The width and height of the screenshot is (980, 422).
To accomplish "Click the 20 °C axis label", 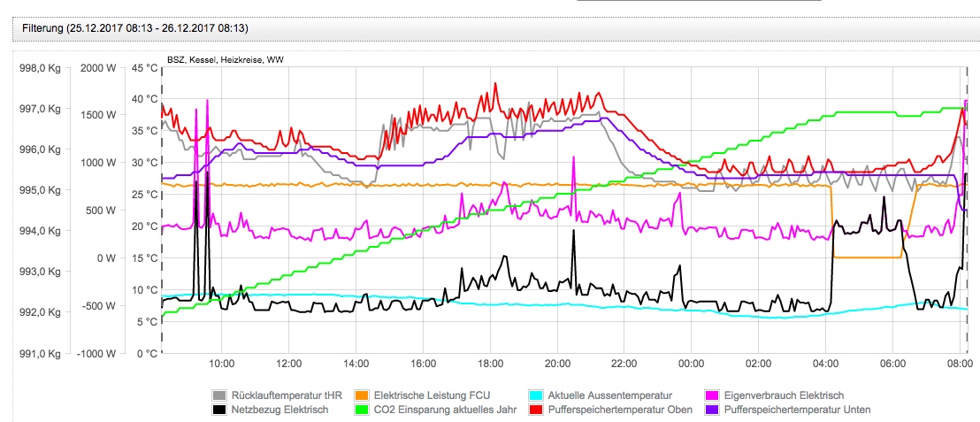I will [x=144, y=226].
